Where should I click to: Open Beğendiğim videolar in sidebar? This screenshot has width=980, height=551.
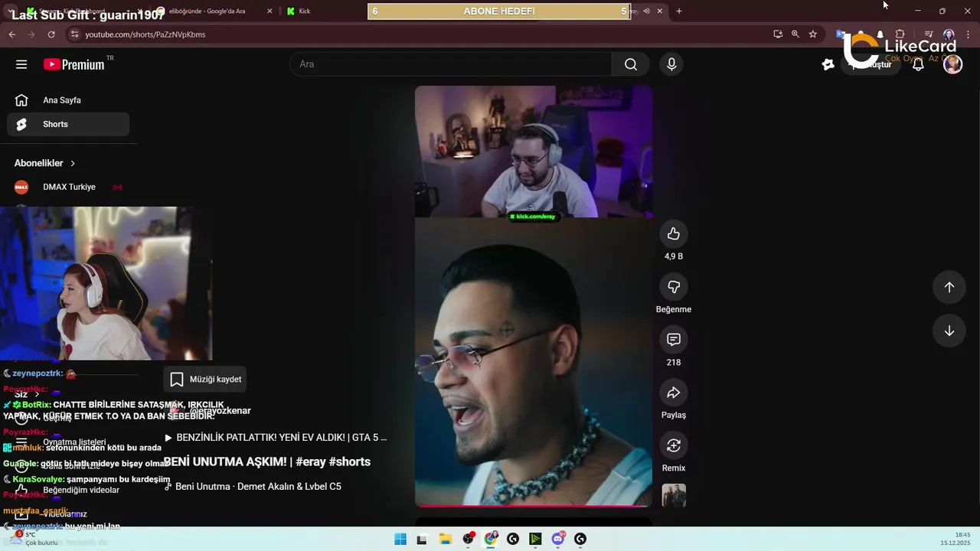tap(68, 490)
